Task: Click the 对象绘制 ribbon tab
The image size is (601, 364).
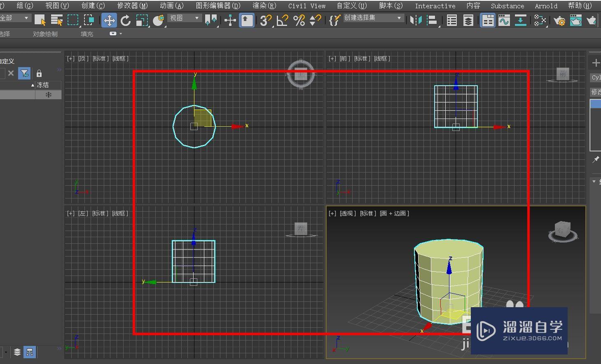Action: pos(45,34)
